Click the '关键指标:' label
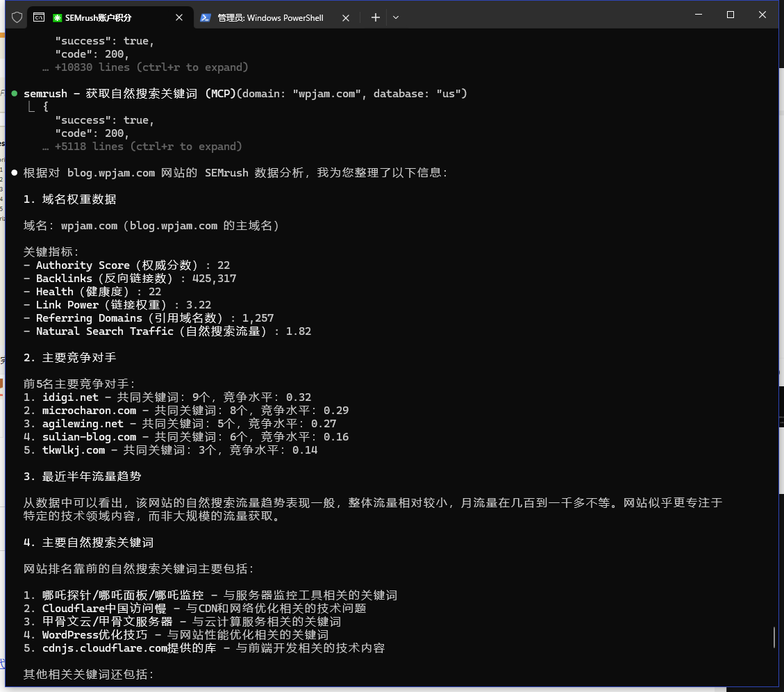Image resolution: width=784 pixels, height=692 pixels. (x=51, y=252)
